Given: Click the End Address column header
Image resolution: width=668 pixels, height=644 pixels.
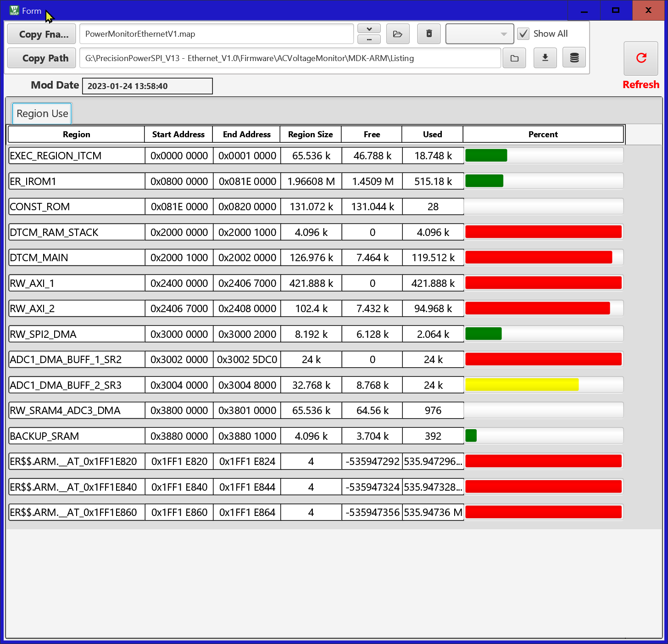Looking at the screenshot, I should point(247,134).
